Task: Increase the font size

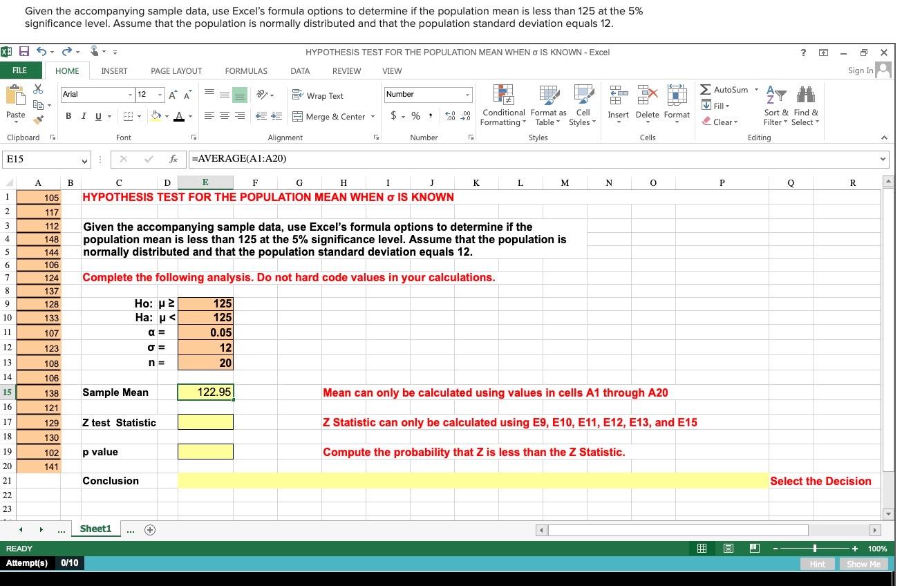Action: pos(173,95)
